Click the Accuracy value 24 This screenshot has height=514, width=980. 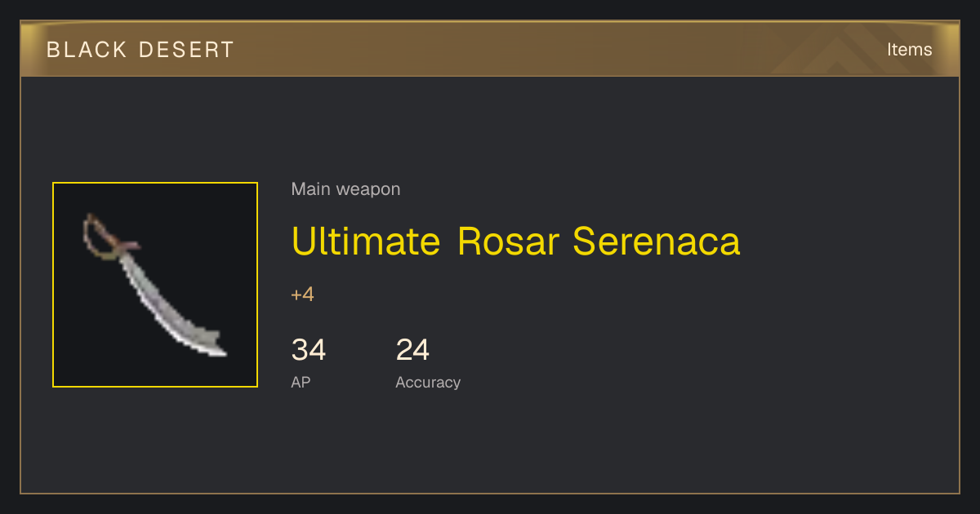point(412,350)
